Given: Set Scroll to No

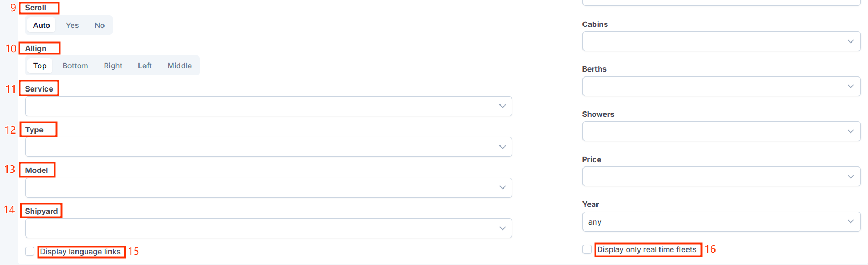Looking at the screenshot, I should click(100, 25).
